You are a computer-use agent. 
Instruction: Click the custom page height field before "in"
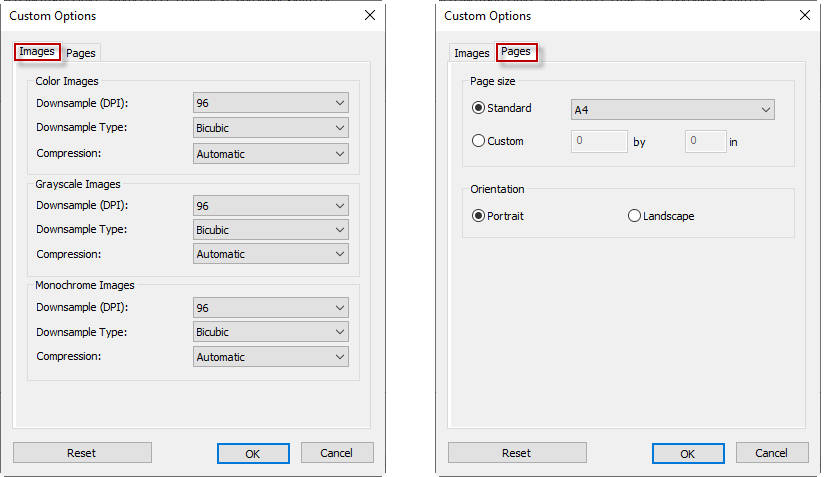tap(705, 141)
